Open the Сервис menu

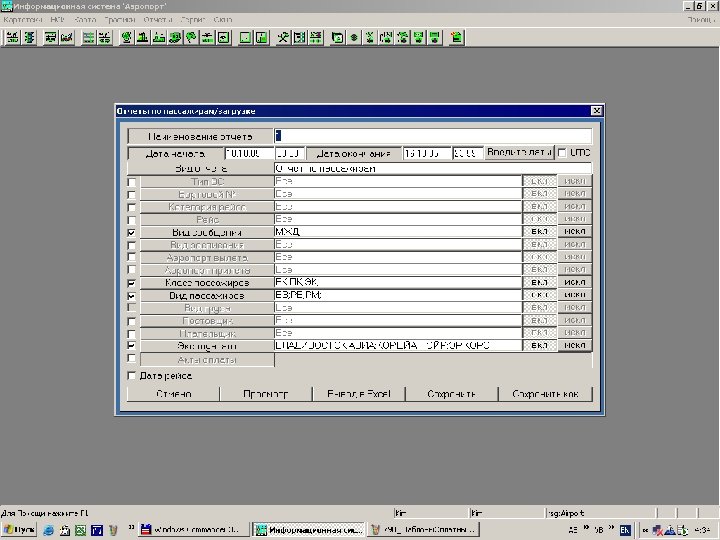pyautogui.click(x=193, y=19)
